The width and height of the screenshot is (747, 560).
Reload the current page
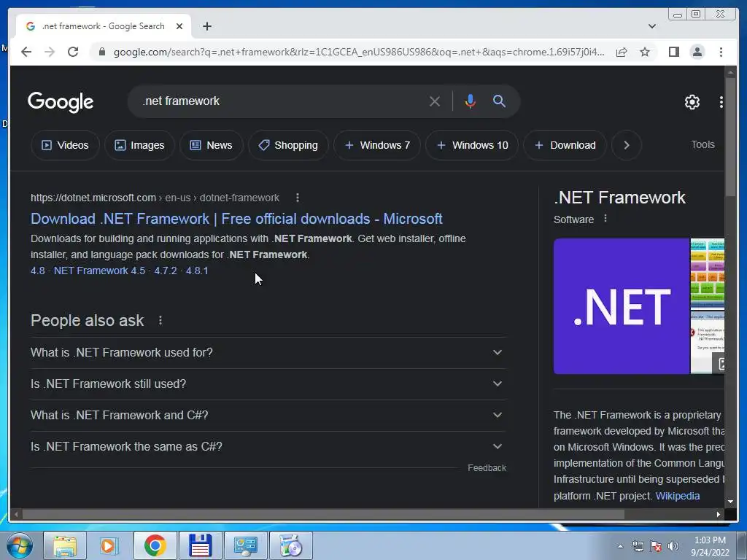[x=73, y=52]
